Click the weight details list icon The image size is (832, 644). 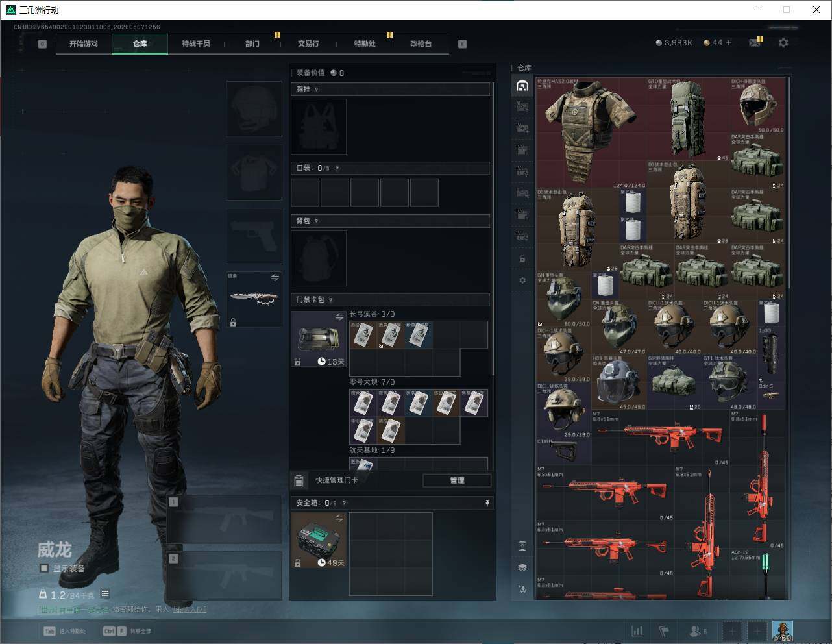click(105, 594)
